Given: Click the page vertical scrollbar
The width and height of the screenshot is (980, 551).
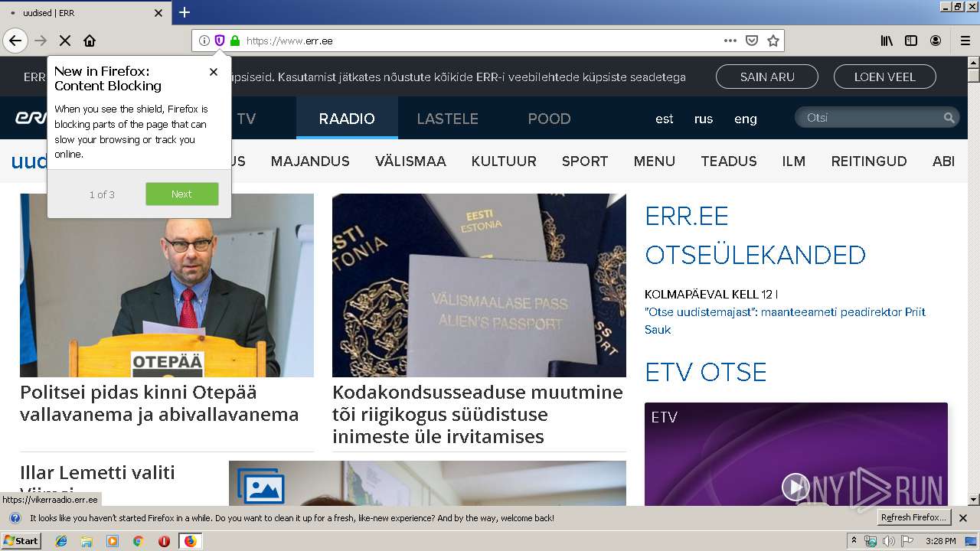Looking at the screenshot, I should point(973,280).
